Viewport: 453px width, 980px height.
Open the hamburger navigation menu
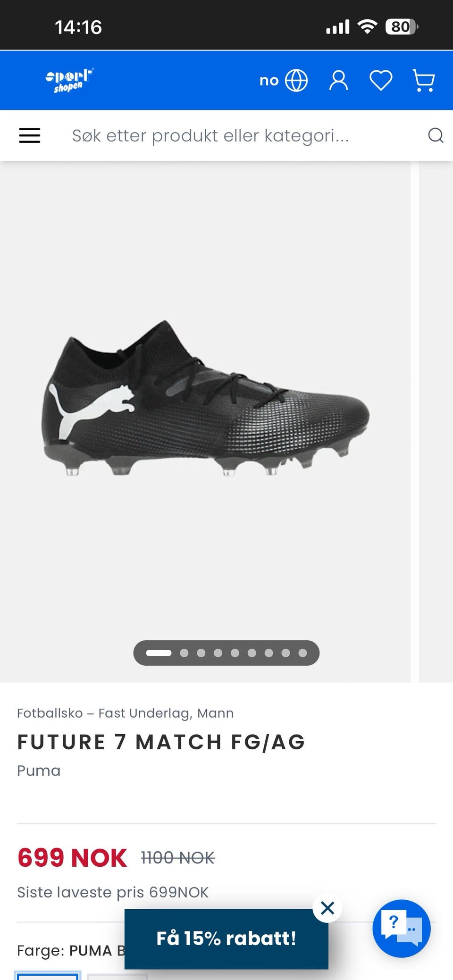click(x=29, y=135)
